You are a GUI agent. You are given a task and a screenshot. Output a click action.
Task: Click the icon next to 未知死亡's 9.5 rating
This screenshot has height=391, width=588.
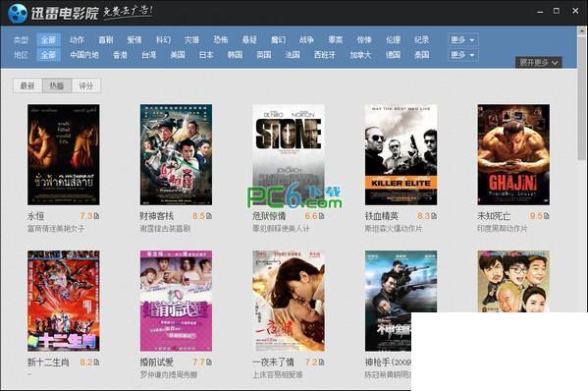click(547, 216)
